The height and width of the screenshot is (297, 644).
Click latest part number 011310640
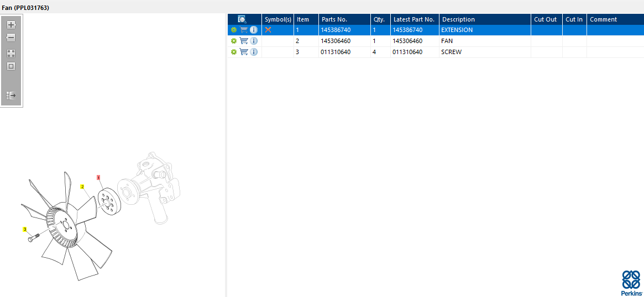click(415, 52)
